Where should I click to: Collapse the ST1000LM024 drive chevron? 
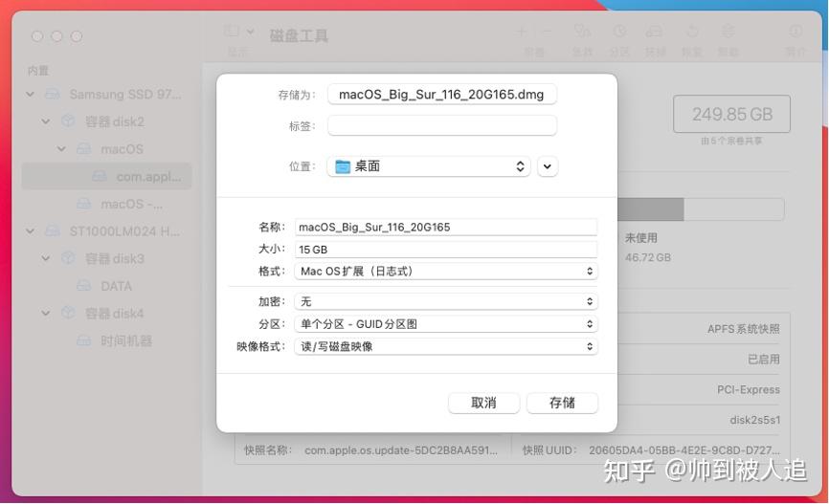click(x=30, y=230)
